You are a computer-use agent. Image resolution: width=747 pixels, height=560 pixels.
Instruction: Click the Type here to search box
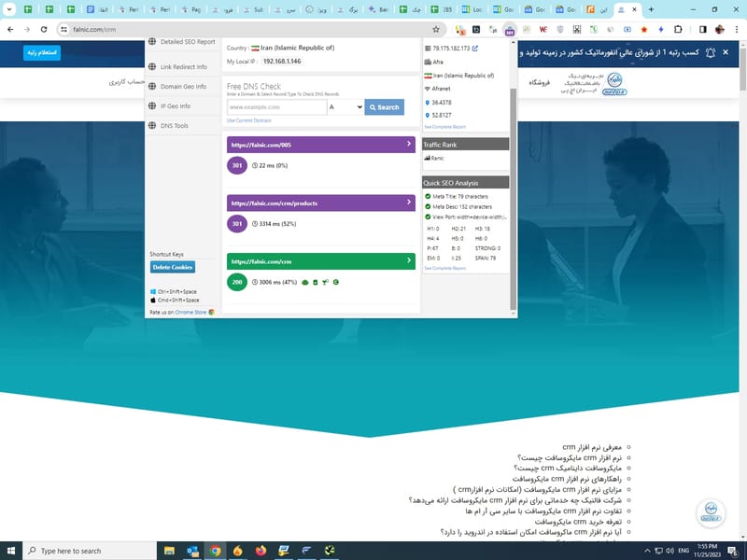[89, 551]
